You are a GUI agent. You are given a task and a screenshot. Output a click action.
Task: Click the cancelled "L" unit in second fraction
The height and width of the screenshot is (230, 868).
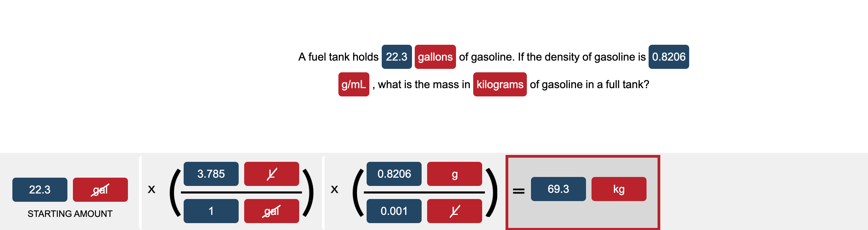pyautogui.click(x=455, y=211)
